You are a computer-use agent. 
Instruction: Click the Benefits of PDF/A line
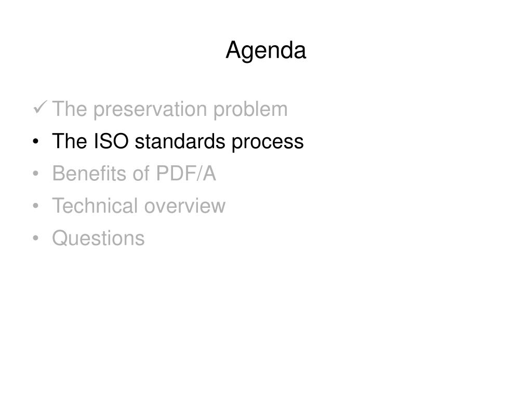tap(134, 174)
